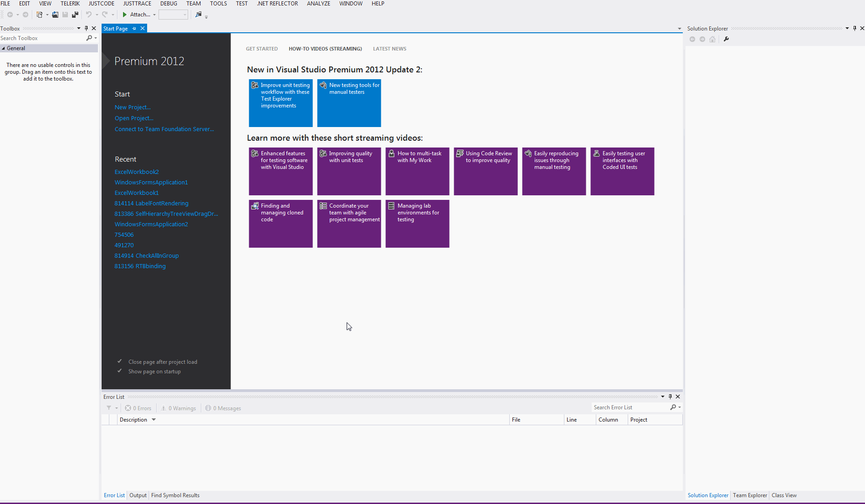Toggle the 0 Warnings filter button

pyautogui.click(x=178, y=408)
